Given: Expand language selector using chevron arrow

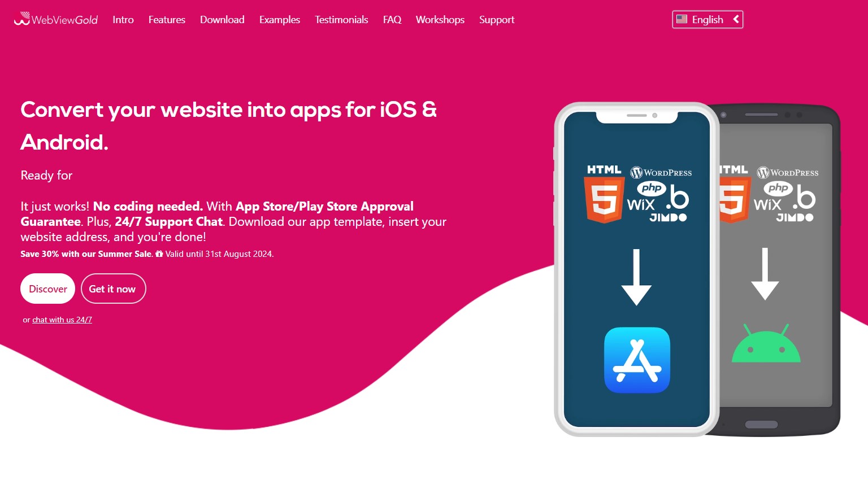Looking at the screenshot, I should tap(736, 19).
